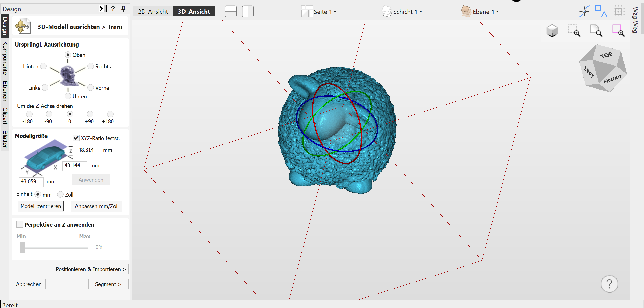Switch to the 3D-Ansicht tab
The image size is (644, 308).
point(194,11)
